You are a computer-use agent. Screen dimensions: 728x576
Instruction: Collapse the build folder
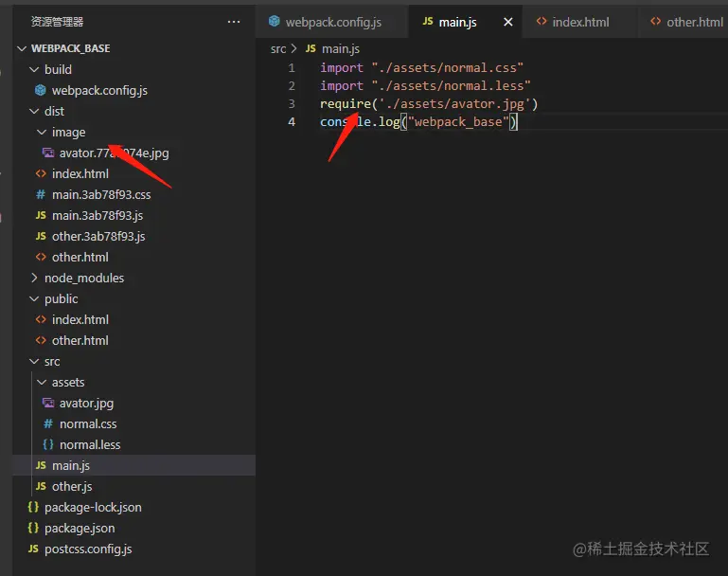(34, 70)
